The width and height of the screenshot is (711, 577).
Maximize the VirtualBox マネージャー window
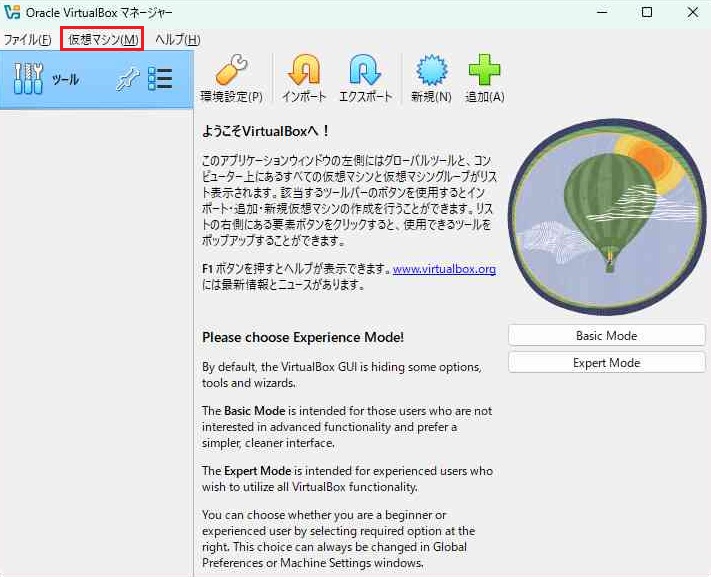click(647, 12)
